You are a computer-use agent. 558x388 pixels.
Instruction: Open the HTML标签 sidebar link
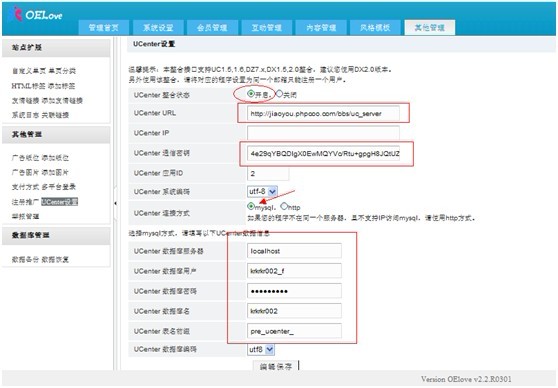(x=28, y=86)
